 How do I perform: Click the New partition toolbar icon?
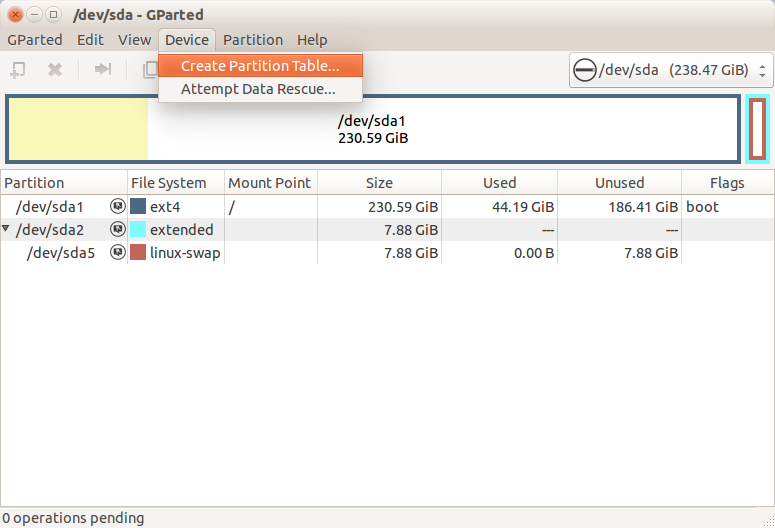point(18,70)
